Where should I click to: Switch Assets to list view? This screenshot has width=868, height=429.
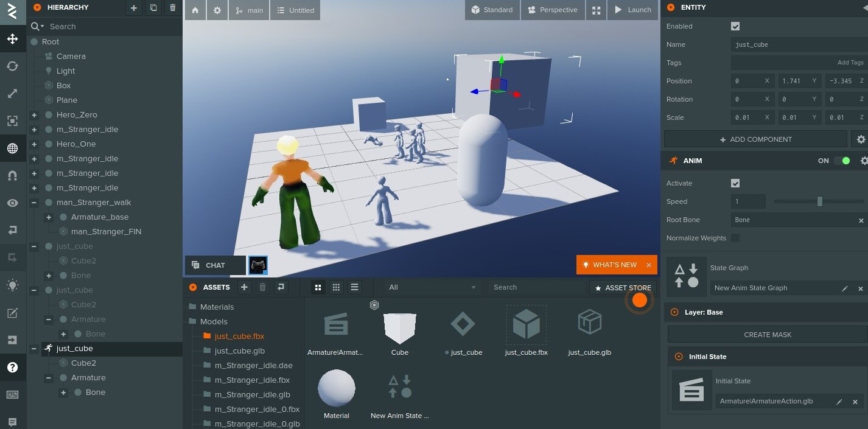click(x=354, y=287)
